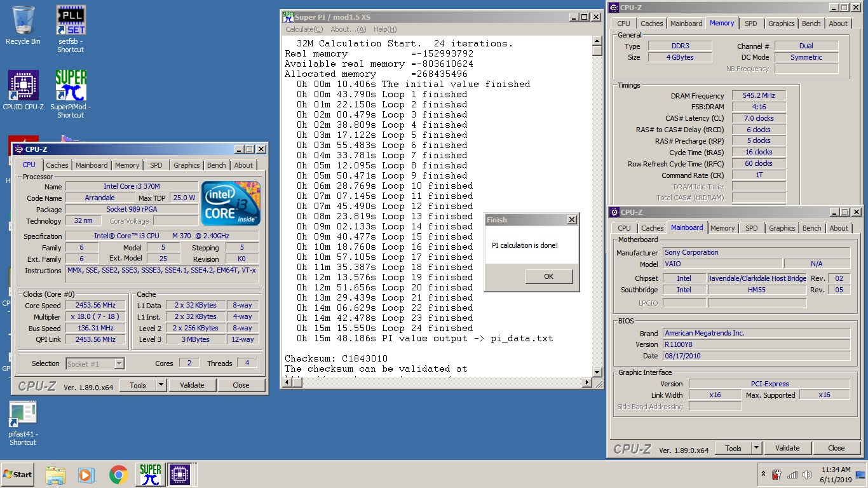The image size is (868, 488).
Task: Select Caches tab in CPU window
Action: (x=57, y=165)
